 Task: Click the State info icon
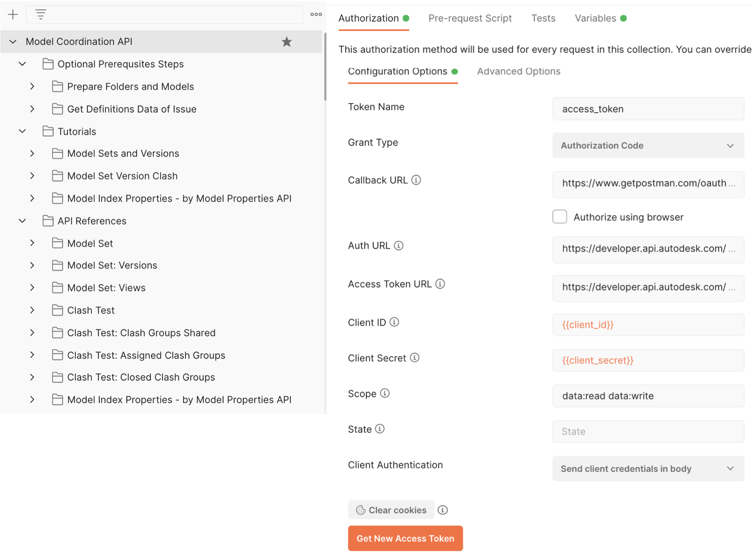(x=380, y=429)
